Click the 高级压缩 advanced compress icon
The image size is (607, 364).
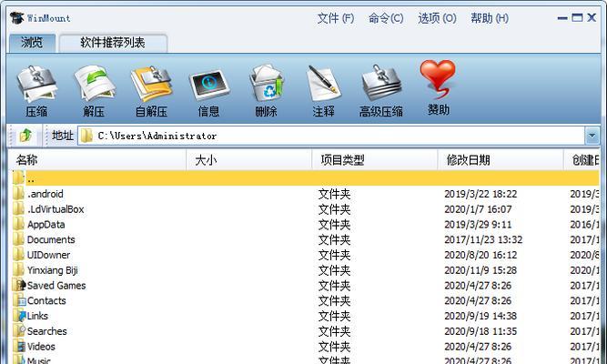(x=381, y=83)
